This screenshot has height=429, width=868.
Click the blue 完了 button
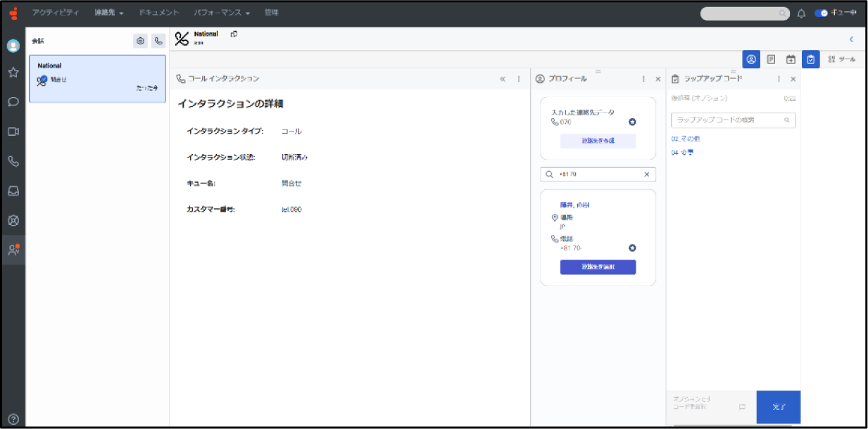tap(778, 407)
